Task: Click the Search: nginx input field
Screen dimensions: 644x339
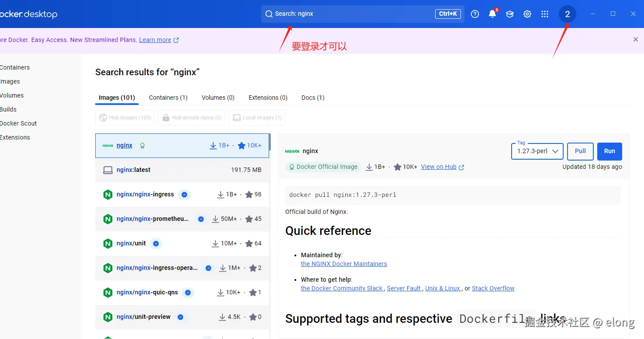Action: click(x=363, y=14)
